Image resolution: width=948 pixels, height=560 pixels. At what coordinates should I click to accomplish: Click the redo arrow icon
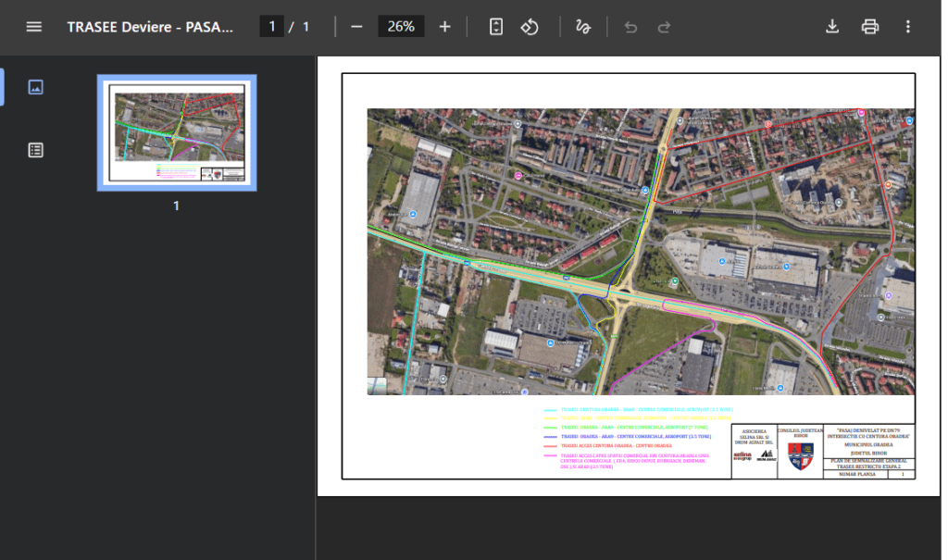pos(664,27)
